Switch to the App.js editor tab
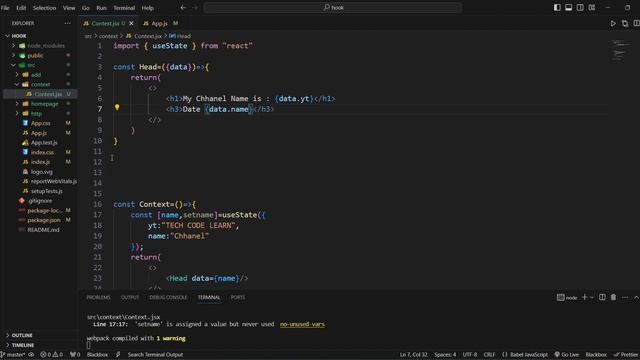The height and width of the screenshot is (360, 640). 160,23
